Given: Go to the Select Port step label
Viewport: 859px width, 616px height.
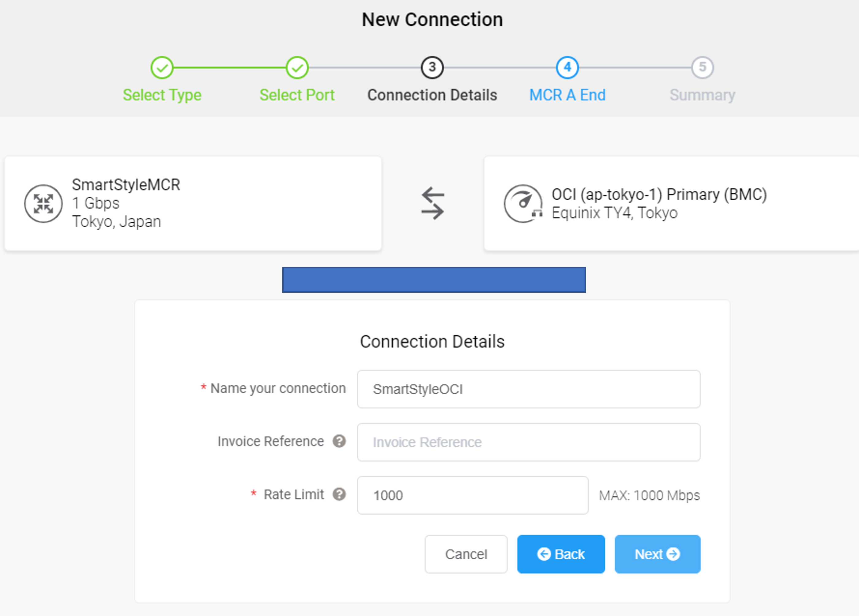Looking at the screenshot, I should click(297, 95).
